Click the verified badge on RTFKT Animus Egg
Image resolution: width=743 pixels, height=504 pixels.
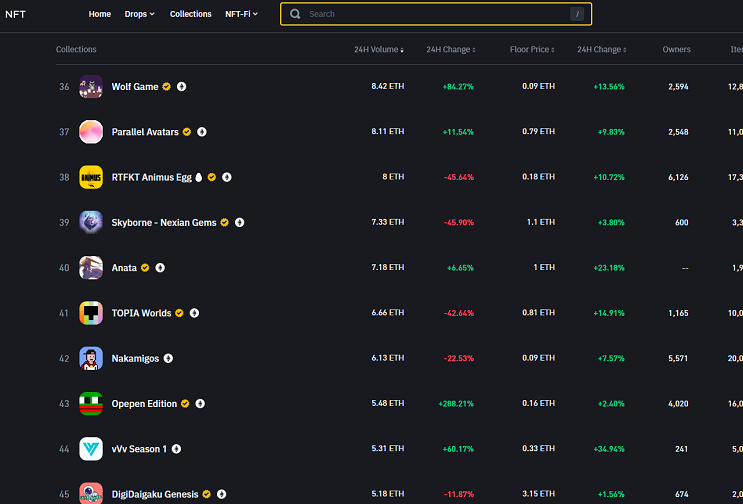(x=212, y=177)
